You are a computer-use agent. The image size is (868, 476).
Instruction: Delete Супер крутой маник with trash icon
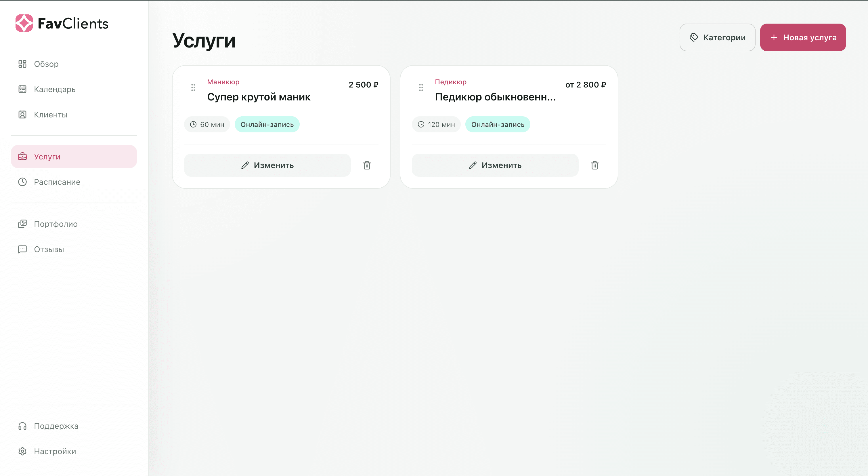(367, 165)
